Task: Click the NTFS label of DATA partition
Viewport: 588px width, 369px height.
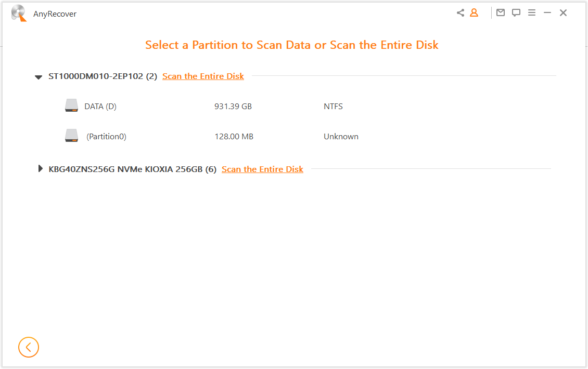Action: coord(333,106)
